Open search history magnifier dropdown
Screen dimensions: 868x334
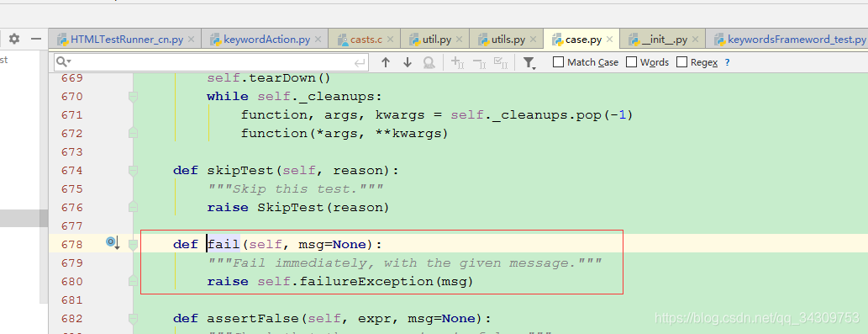(x=64, y=62)
